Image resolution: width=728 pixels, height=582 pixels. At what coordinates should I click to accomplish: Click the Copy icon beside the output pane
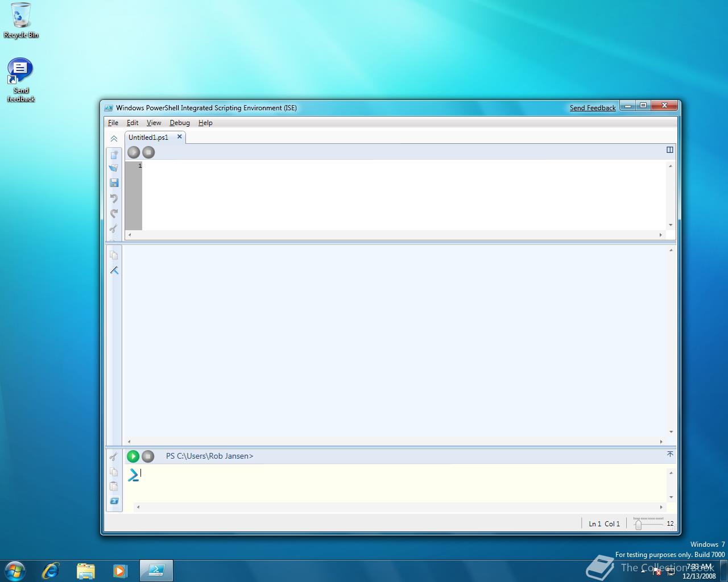(114, 255)
